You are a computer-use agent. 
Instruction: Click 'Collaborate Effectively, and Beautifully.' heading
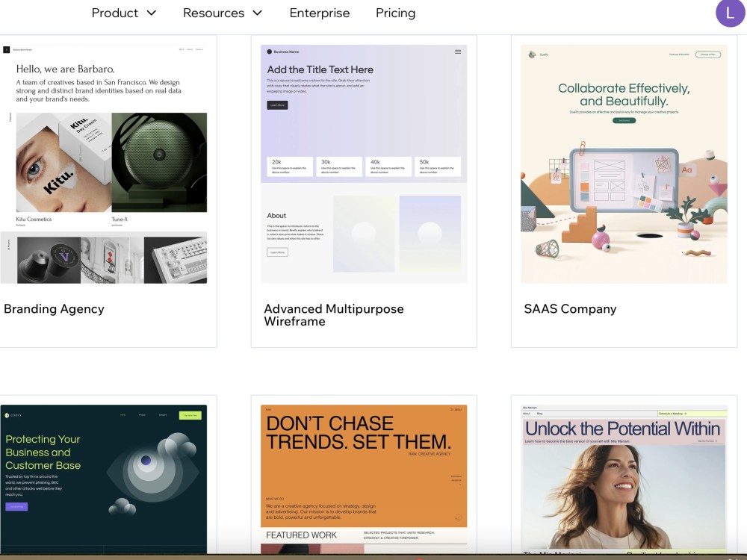(x=624, y=94)
